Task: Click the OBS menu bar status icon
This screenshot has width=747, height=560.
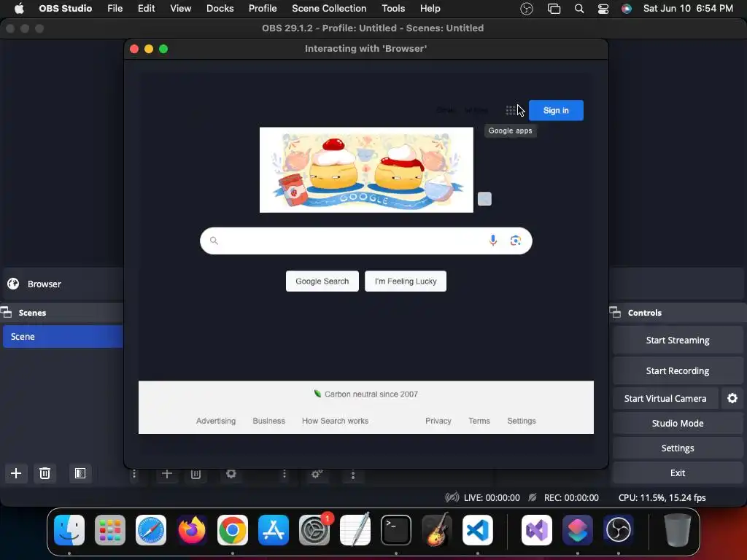Action: (x=527, y=9)
